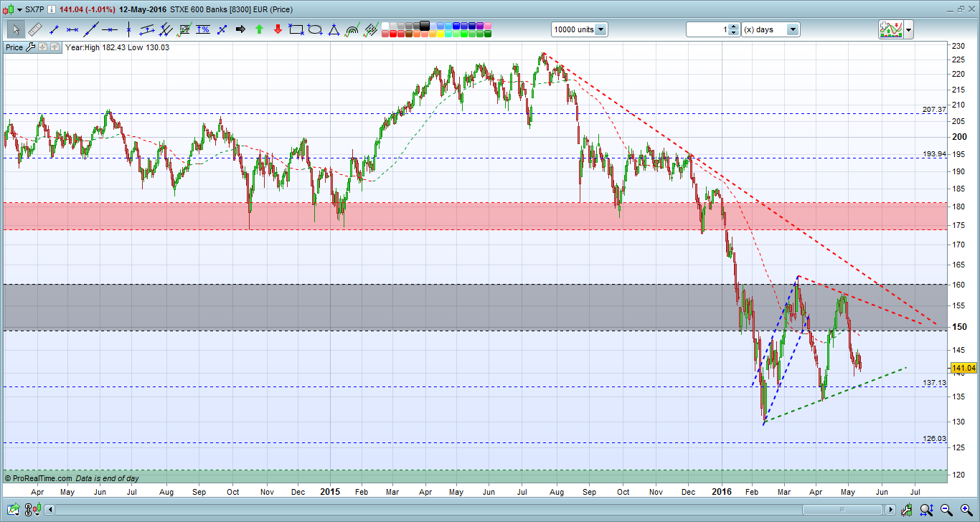Image resolution: width=980 pixels, height=522 pixels.
Task: Select the red down arrow marker tool
Action: 278,29
